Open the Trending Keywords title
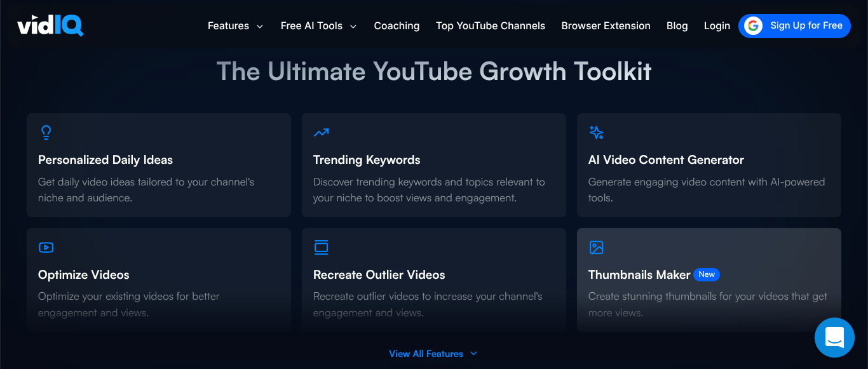The image size is (868, 369). [x=367, y=160]
